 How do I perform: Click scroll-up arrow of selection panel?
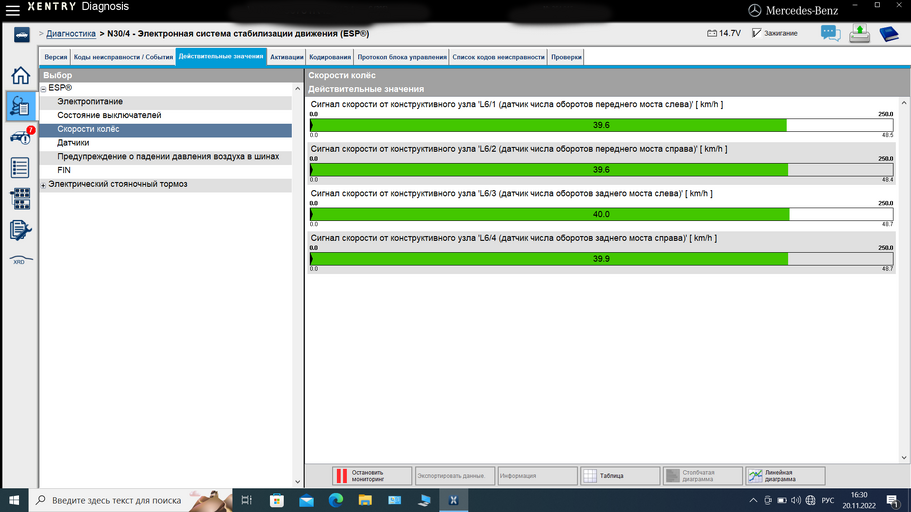point(297,89)
